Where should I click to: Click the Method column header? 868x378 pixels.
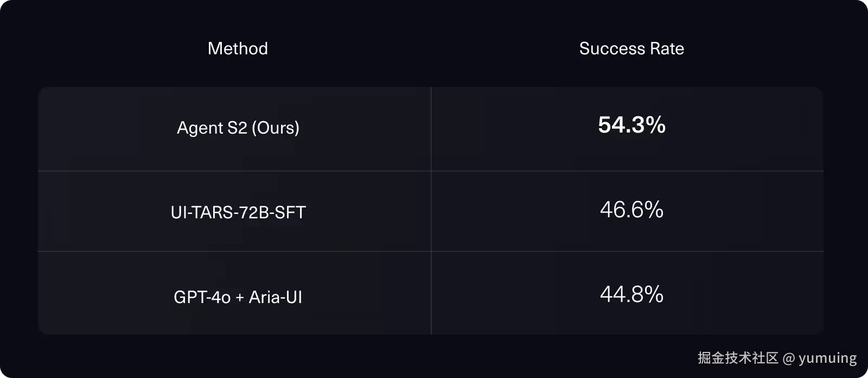[x=238, y=49]
